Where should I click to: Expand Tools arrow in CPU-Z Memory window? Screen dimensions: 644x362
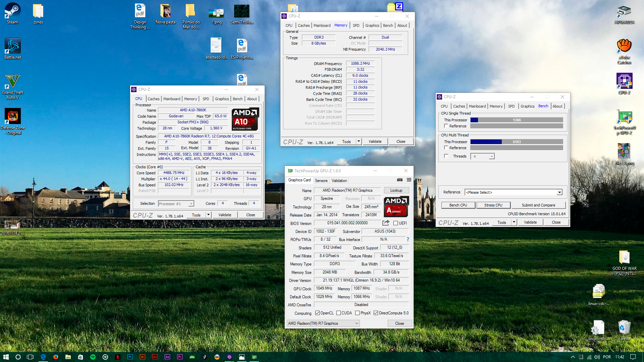(x=359, y=141)
